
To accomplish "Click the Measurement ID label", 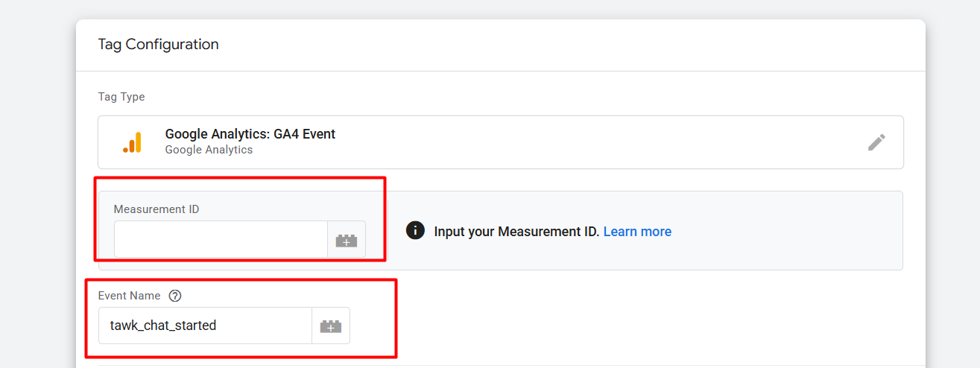I will 157,209.
